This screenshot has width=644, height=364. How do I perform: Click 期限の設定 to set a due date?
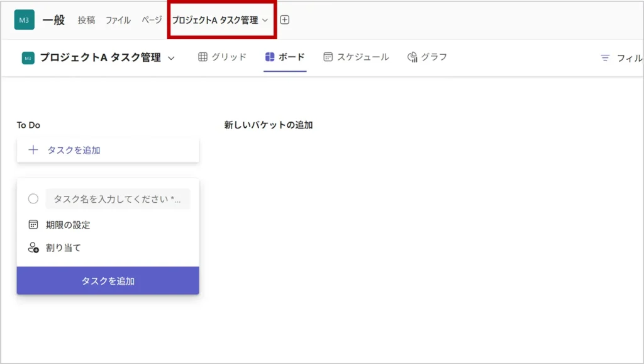(67, 225)
